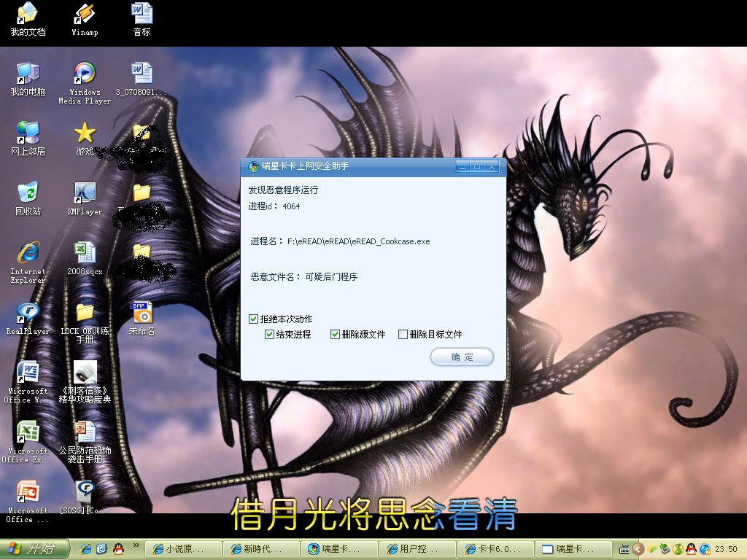Image resolution: width=747 pixels, height=560 pixels.
Task: Switch to 瑞星卡... taskbar button with the shield icon
Action: coord(339,549)
